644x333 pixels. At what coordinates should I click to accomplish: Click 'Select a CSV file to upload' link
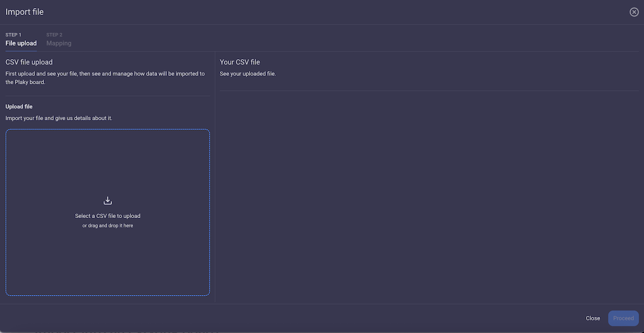(107, 215)
